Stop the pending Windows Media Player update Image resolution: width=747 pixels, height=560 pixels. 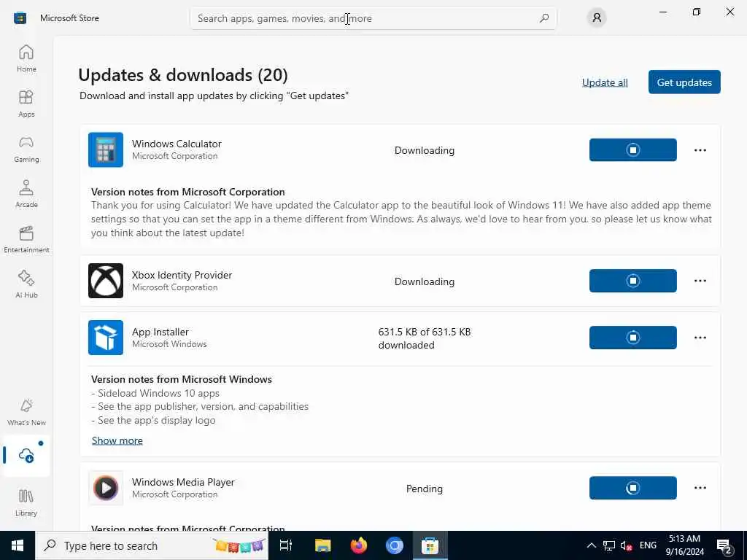pyautogui.click(x=632, y=488)
